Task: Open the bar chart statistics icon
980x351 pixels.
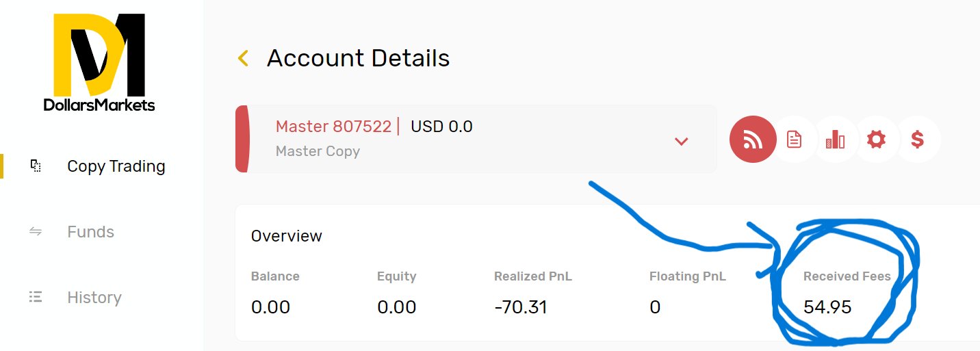Action: 835,140
